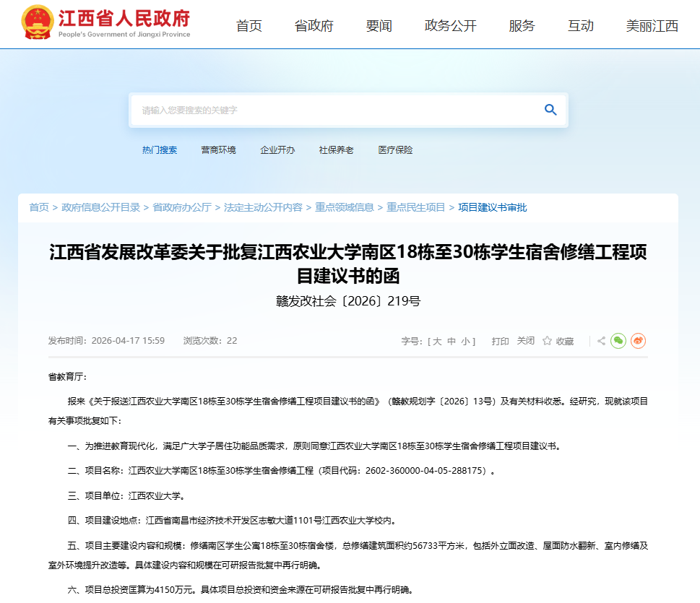Screen dimensions: 700x603
Task: Open the 互动 section from the navbar
Action: pos(580,25)
